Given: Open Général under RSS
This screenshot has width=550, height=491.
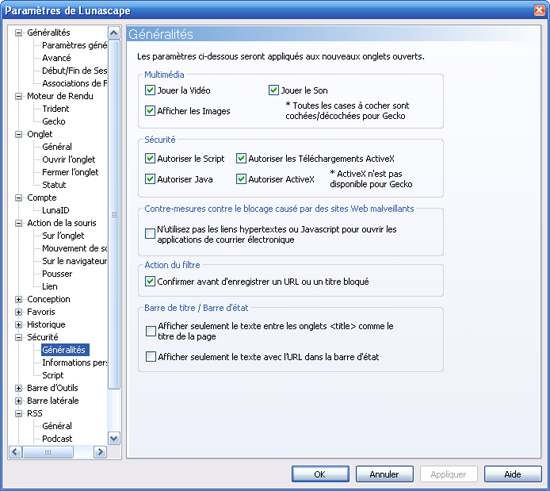Looking at the screenshot, I should tap(57, 426).
